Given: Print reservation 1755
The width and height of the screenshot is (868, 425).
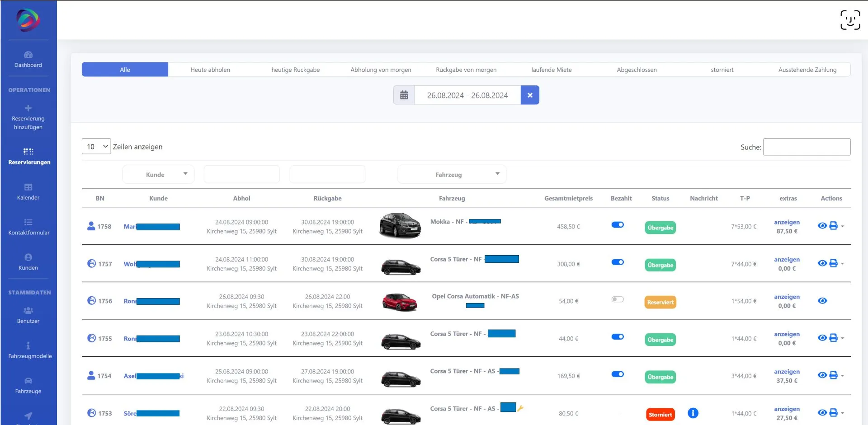Looking at the screenshot, I should coord(834,338).
